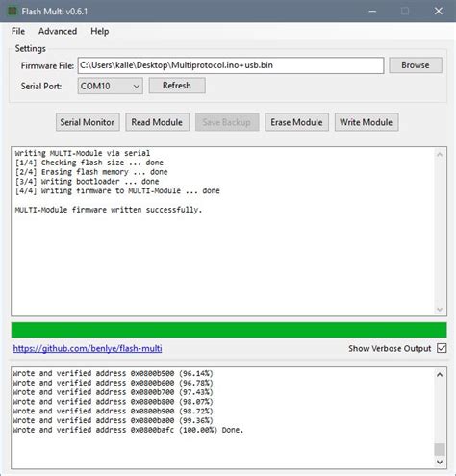
Task: Click down arrow of main output log scrollbar
Action: pyautogui.click(x=440, y=310)
